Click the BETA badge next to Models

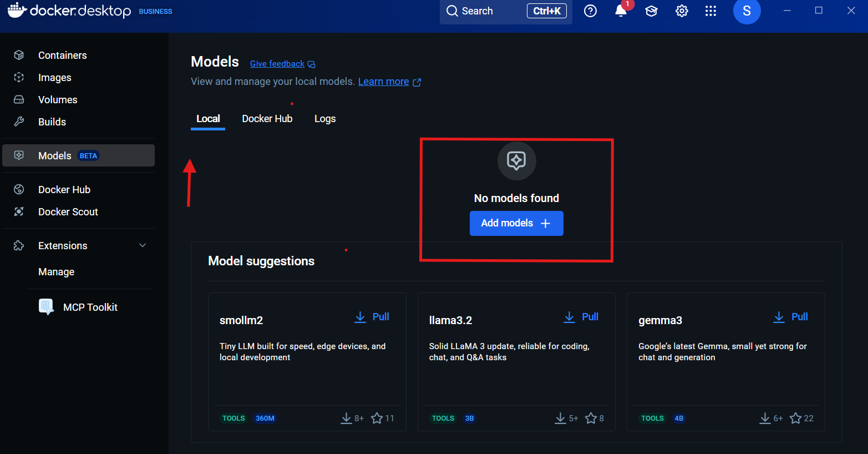click(88, 156)
